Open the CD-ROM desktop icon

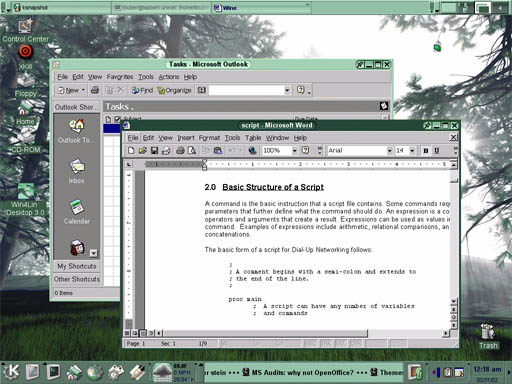[x=26, y=141]
